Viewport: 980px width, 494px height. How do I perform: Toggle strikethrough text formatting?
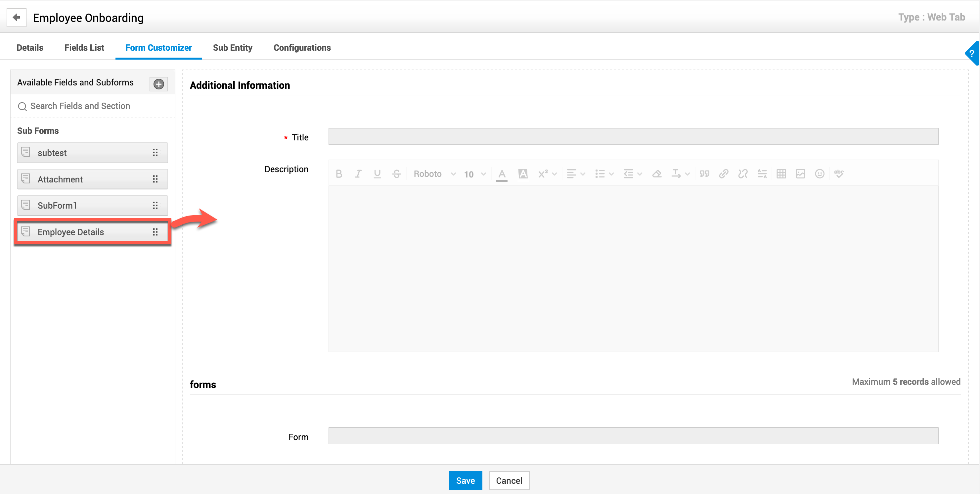pyautogui.click(x=396, y=174)
